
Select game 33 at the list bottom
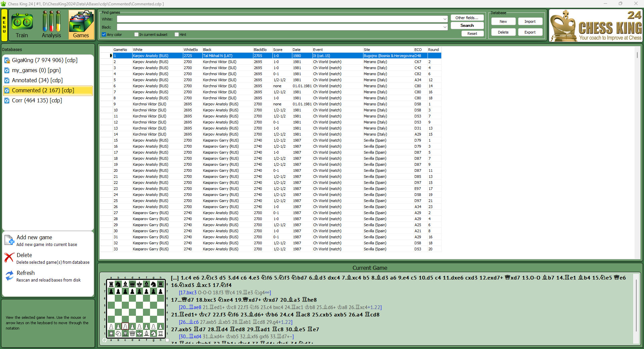click(x=270, y=249)
